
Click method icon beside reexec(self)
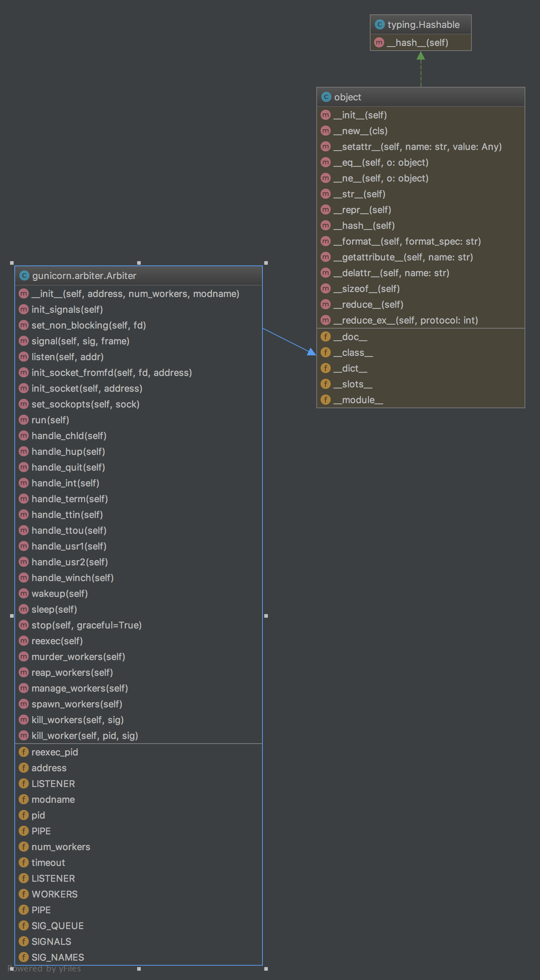tap(24, 641)
